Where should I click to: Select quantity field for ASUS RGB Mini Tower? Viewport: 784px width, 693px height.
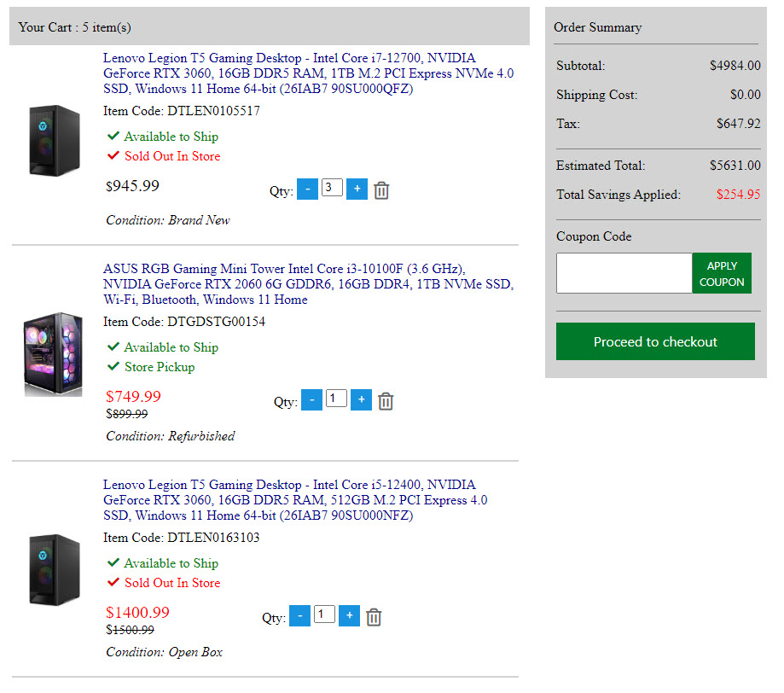[x=336, y=399]
